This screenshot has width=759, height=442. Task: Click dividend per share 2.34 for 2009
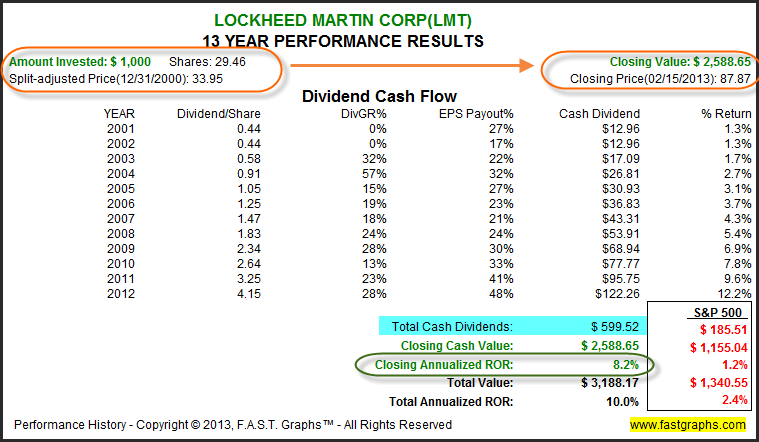(249, 249)
